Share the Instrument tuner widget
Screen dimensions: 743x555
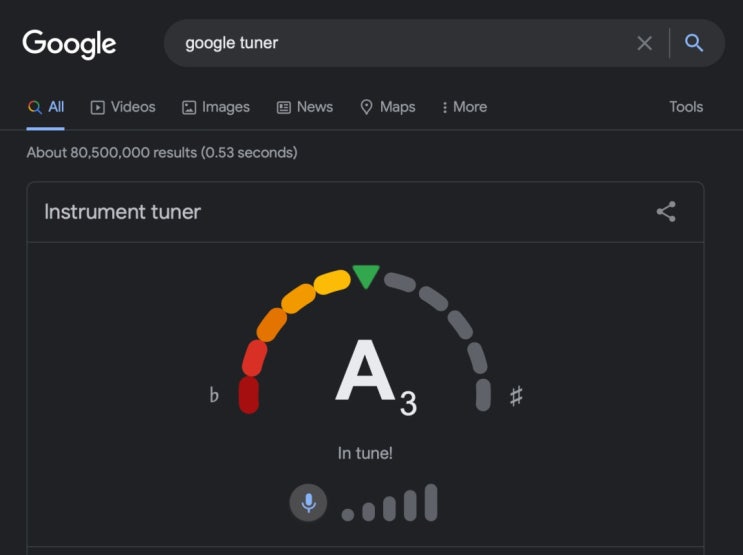coord(666,211)
